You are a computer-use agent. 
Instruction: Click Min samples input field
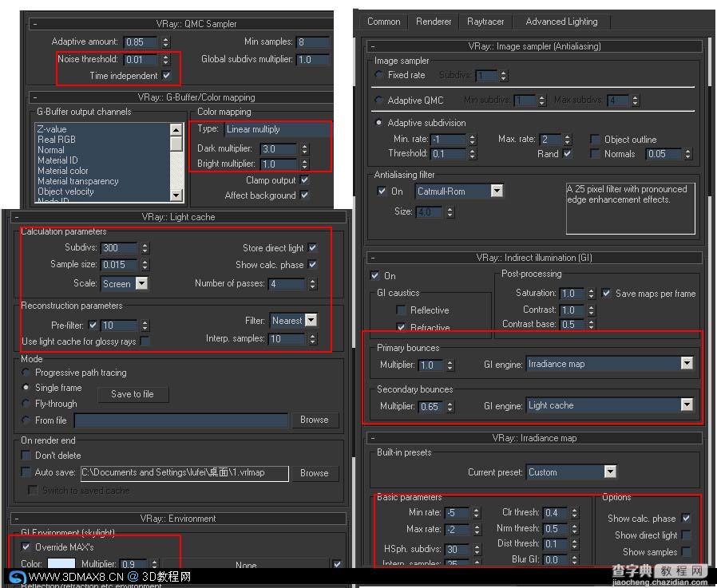(313, 42)
